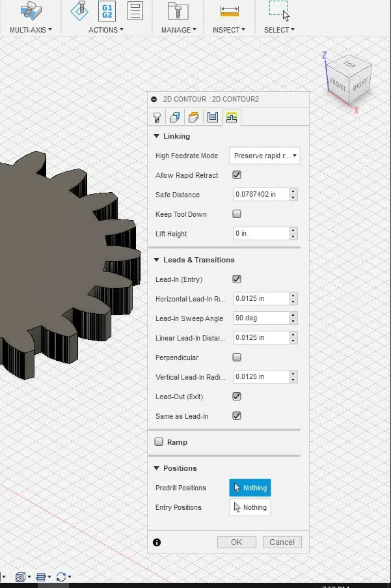Click the Simulate icon in Actions

(x=79, y=11)
